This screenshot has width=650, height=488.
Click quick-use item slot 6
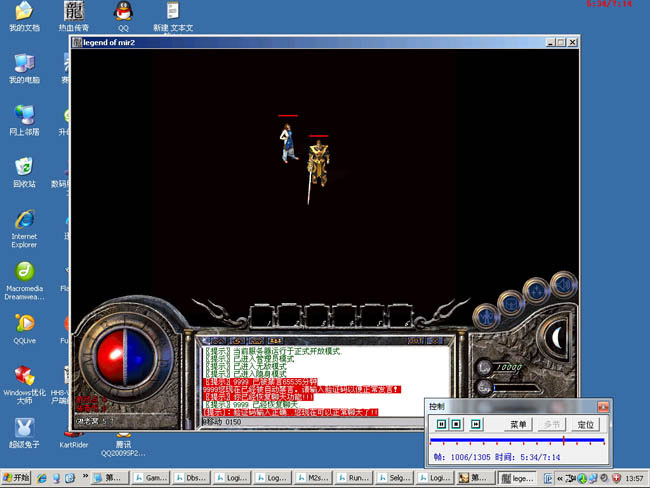(x=400, y=317)
